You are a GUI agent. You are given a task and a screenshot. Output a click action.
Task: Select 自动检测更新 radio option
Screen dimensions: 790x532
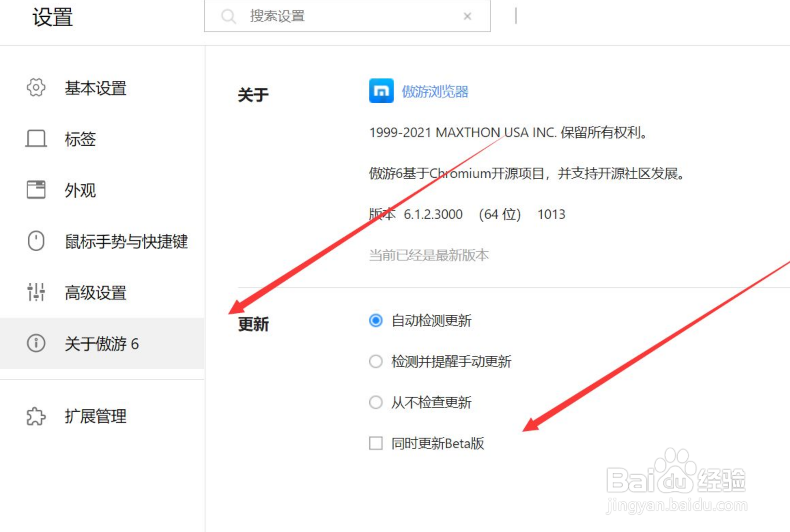[x=376, y=321]
